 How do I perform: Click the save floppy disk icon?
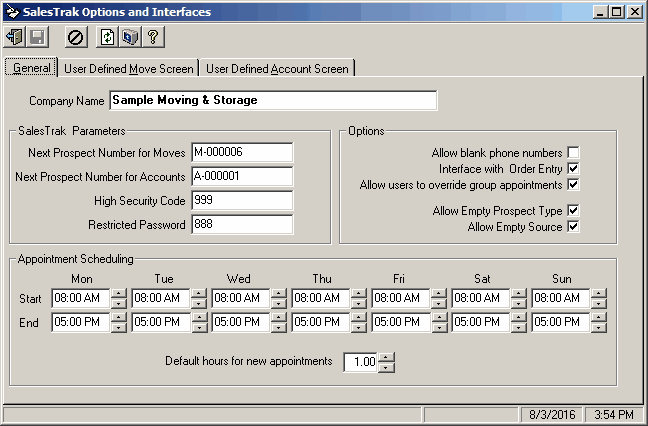37,37
